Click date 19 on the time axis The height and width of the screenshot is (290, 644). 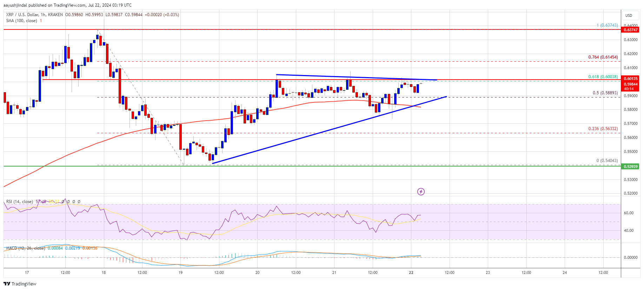[181, 272]
